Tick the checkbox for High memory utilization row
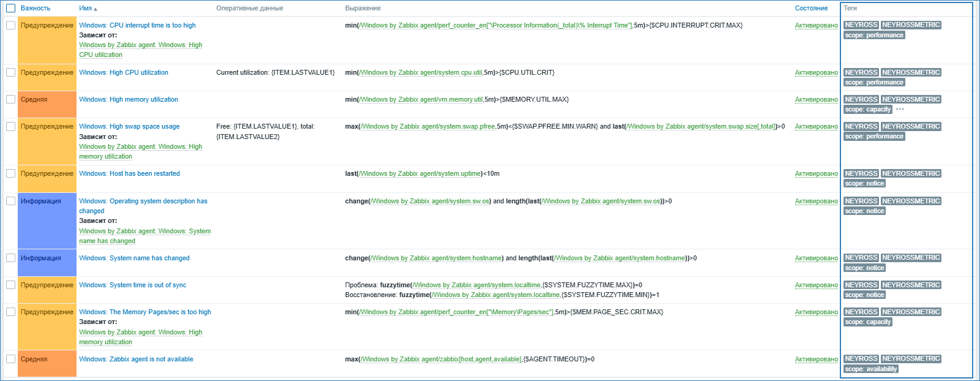 (x=10, y=100)
